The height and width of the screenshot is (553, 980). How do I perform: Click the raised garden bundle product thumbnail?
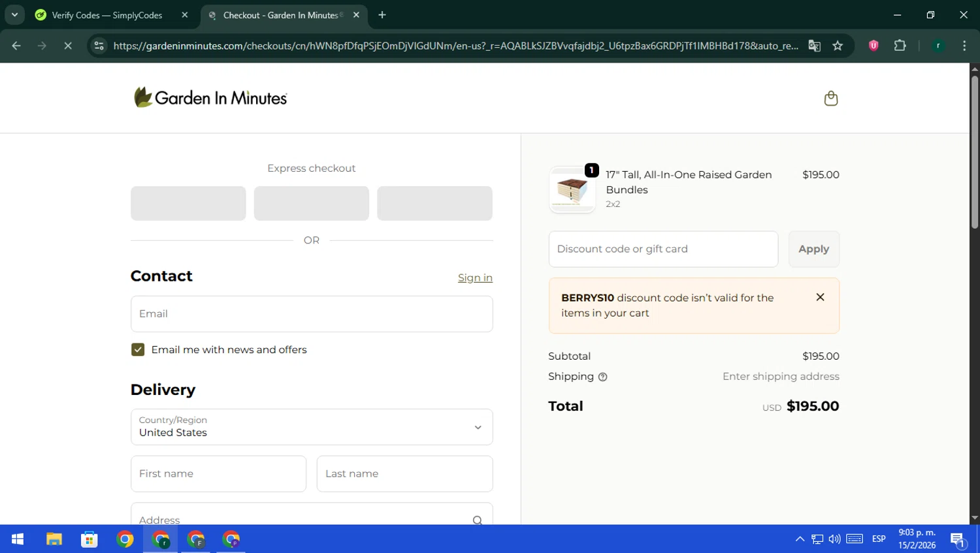tap(572, 189)
